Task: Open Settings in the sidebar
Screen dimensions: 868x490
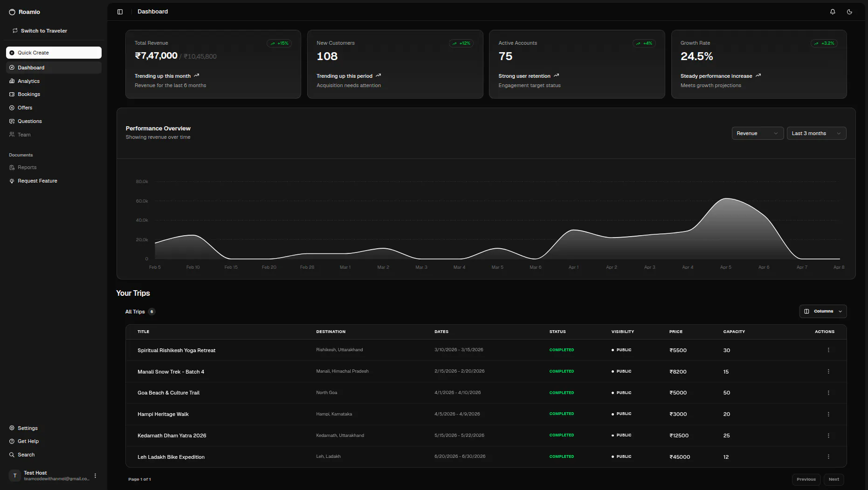Action: pos(54,428)
